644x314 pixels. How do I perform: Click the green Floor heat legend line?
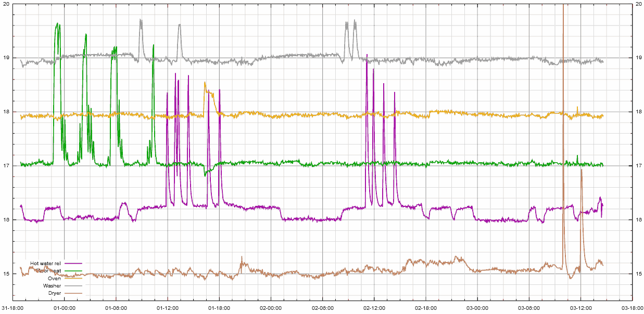(73, 271)
